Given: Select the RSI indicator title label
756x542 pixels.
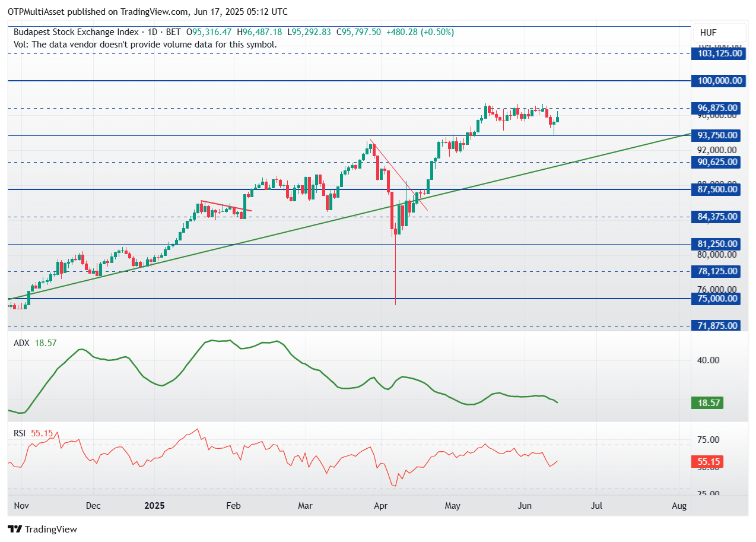Looking at the screenshot, I should pyautogui.click(x=20, y=433).
